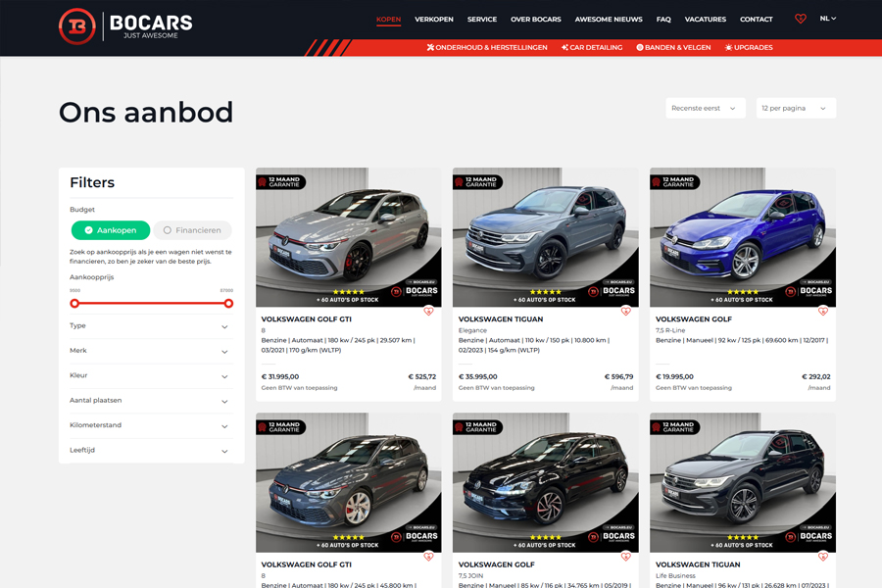Open the 12 per pagina dropdown

tap(796, 108)
